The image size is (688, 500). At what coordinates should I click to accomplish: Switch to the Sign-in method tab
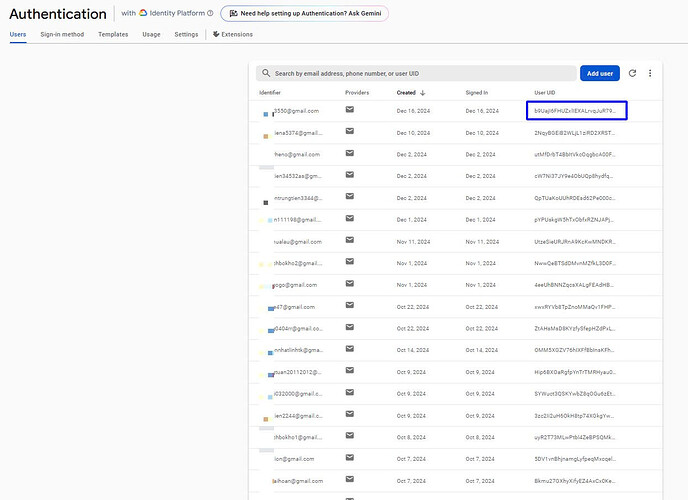point(62,34)
